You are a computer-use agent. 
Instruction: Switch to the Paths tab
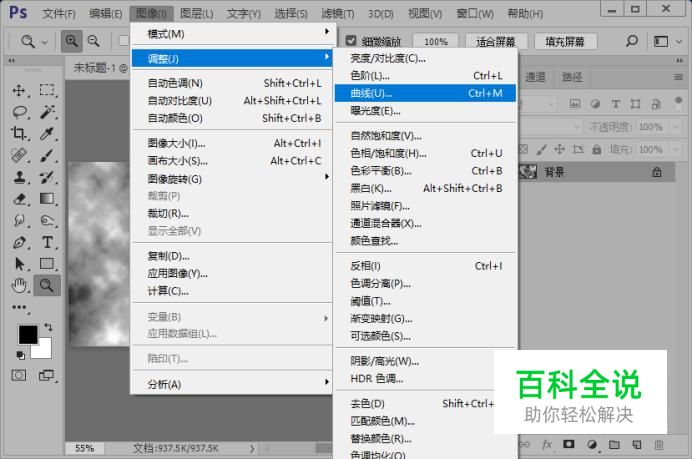click(572, 77)
